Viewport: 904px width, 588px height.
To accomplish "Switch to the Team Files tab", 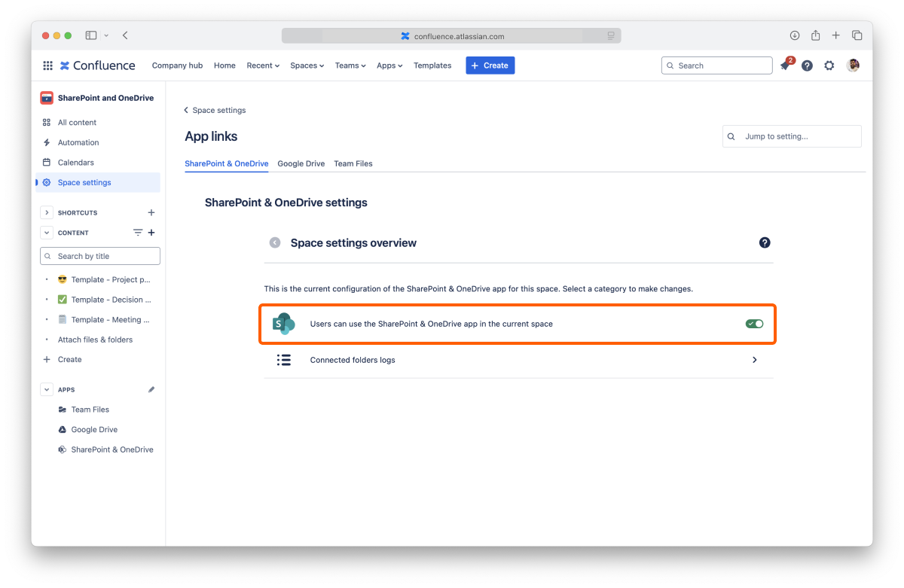I will (353, 163).
